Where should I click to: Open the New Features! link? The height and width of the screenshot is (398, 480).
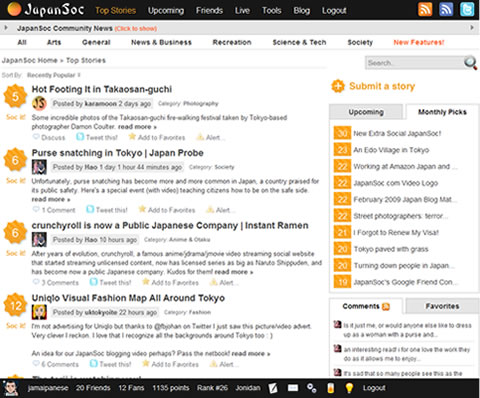419,42
